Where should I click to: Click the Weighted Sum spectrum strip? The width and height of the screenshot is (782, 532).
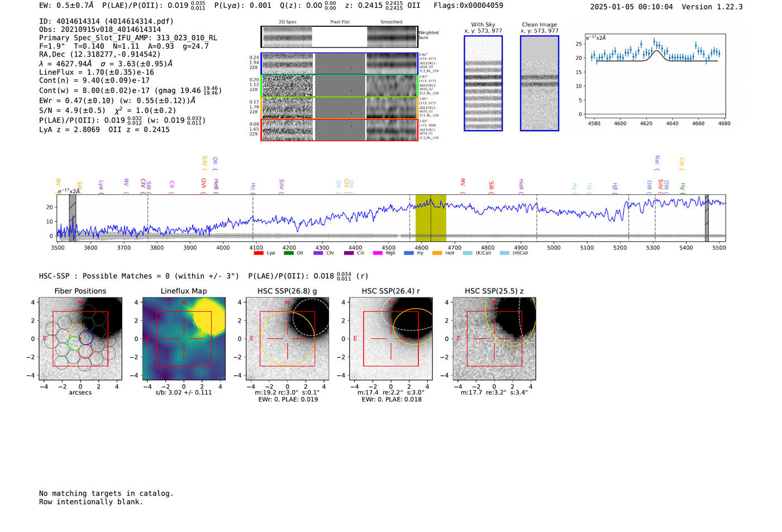pyautogui.click(x=340, y=37)
